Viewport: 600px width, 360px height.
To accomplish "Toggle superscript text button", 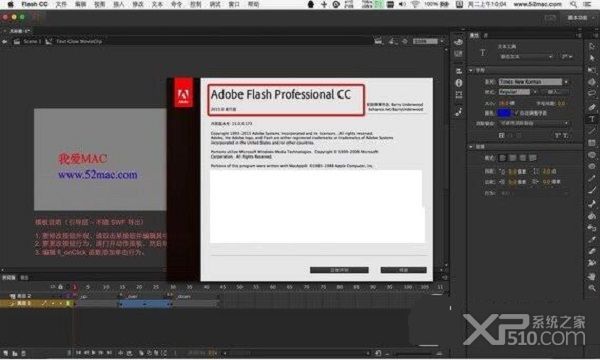I will (557, 135).
